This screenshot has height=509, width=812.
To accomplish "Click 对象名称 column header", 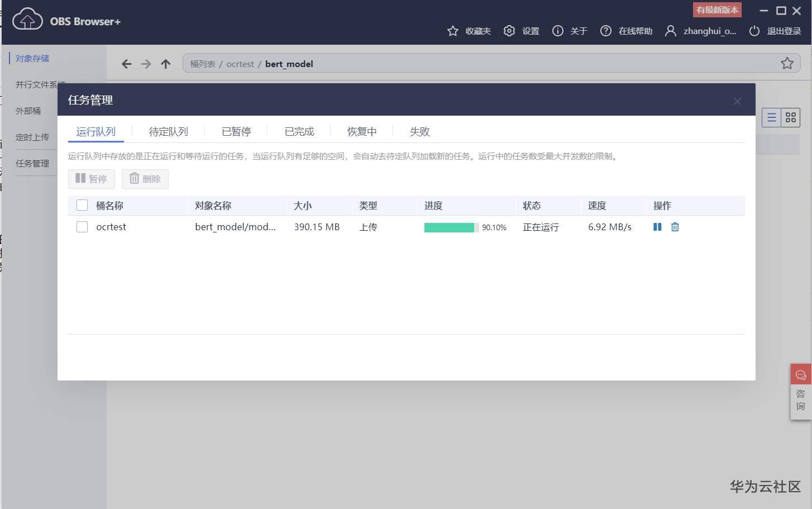I will pyautogui.click(x=213, y=206).
